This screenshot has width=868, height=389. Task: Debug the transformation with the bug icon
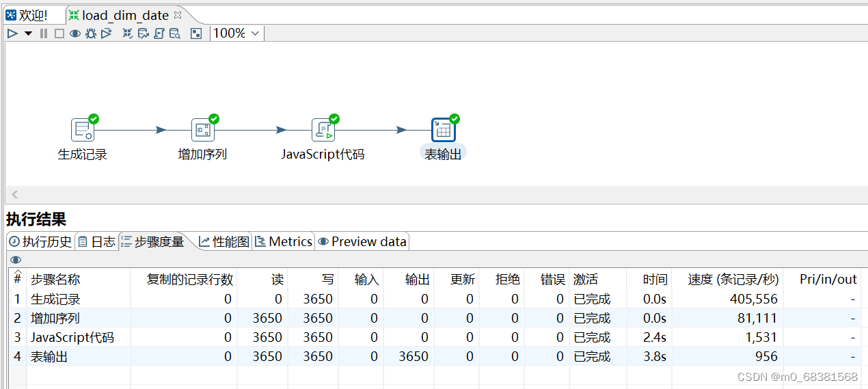point(90,33)
